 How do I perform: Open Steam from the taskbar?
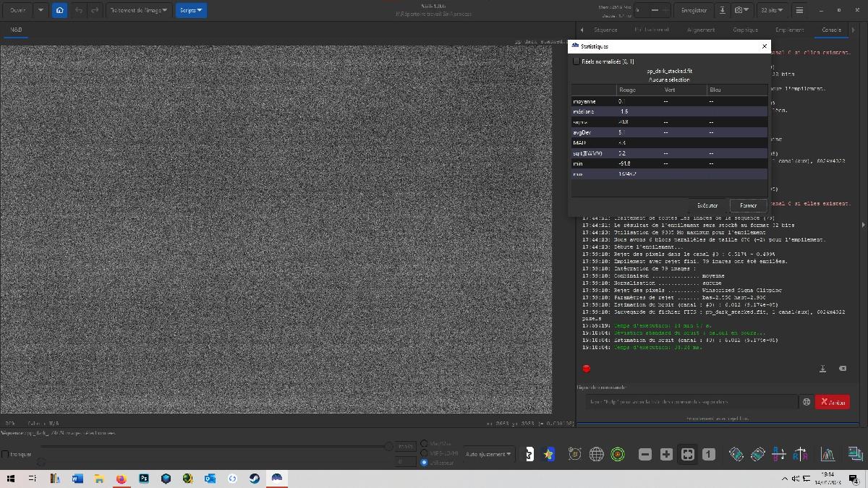coord(255,479)
